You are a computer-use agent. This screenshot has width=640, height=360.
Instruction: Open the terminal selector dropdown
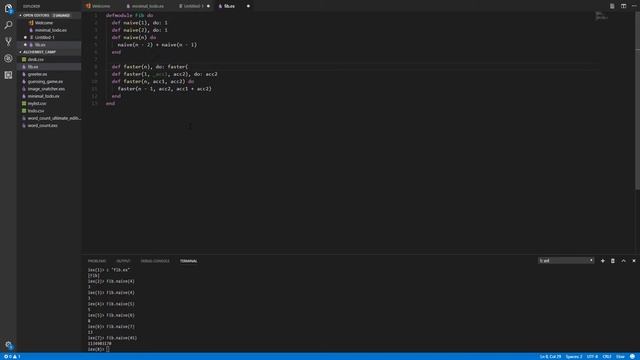566,261
